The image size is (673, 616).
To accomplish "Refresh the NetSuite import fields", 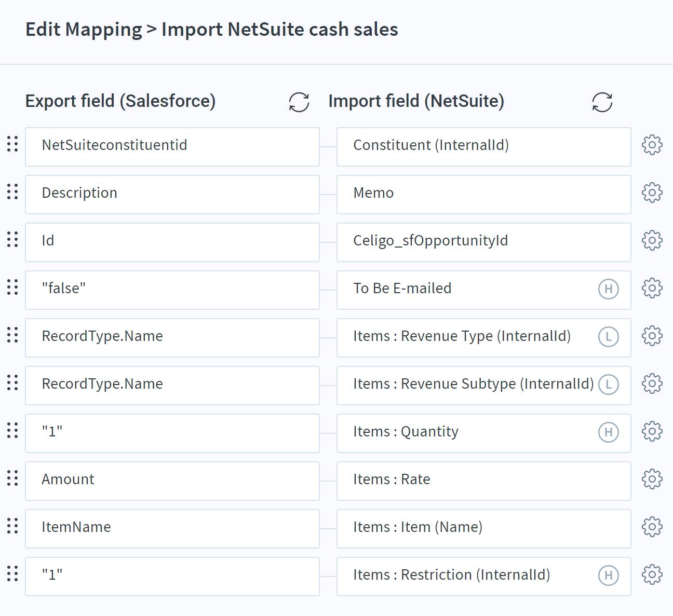I will pos(602,102).
